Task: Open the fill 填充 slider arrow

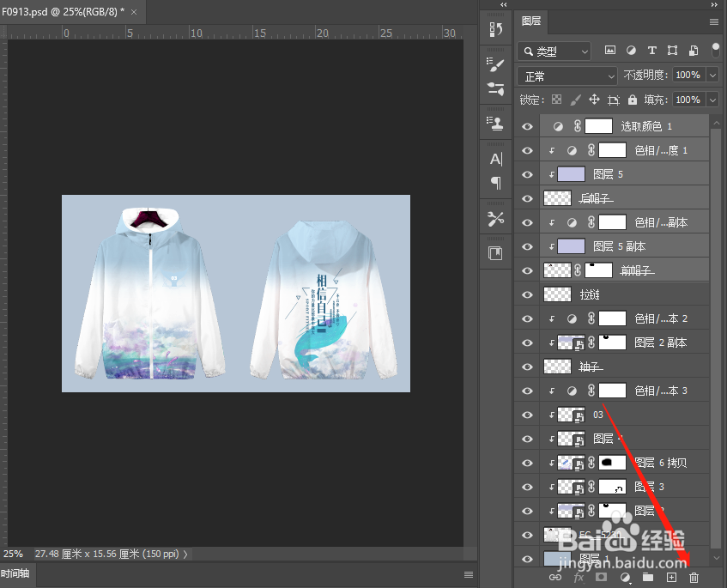Action: [x=712, y=100]
